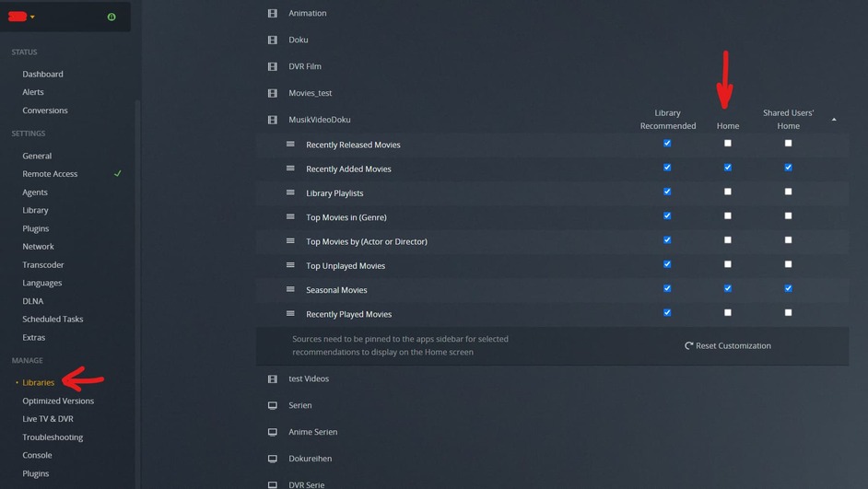Click the TV icon beside Anime Serien
The width and height of the screenshot is (868, 489).
(x=273, y=432)
